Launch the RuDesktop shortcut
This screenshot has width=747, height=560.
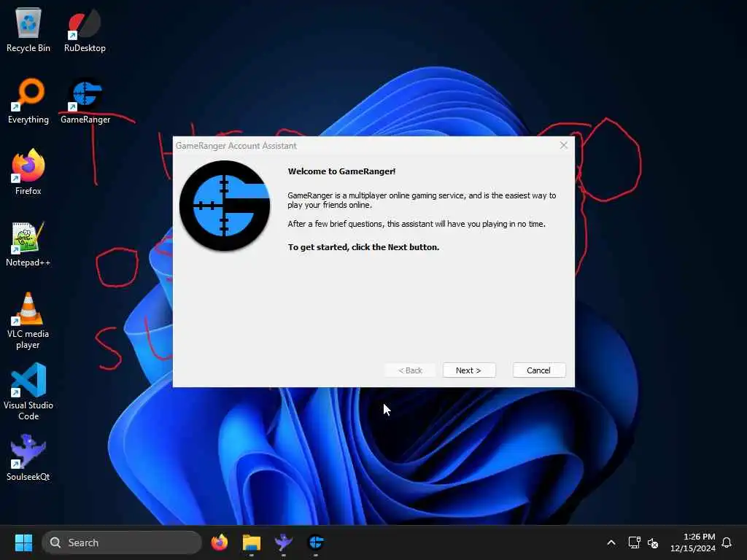[x=85, y=29]
